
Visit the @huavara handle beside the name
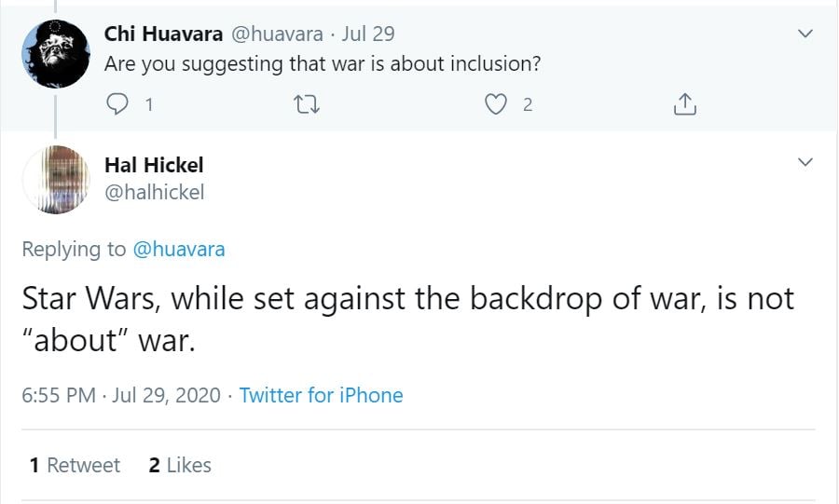coord(277,34)
